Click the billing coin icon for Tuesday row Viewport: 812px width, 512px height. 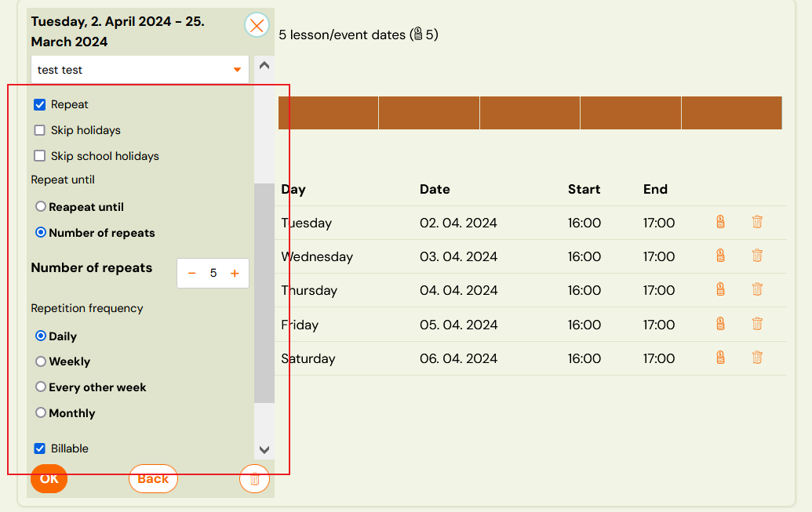720,222
